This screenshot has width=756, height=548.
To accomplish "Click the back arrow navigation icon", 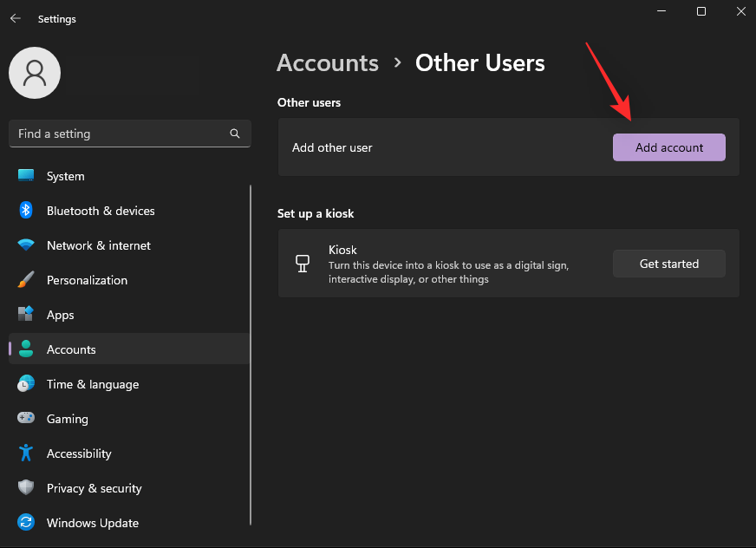I will (16, 18).
